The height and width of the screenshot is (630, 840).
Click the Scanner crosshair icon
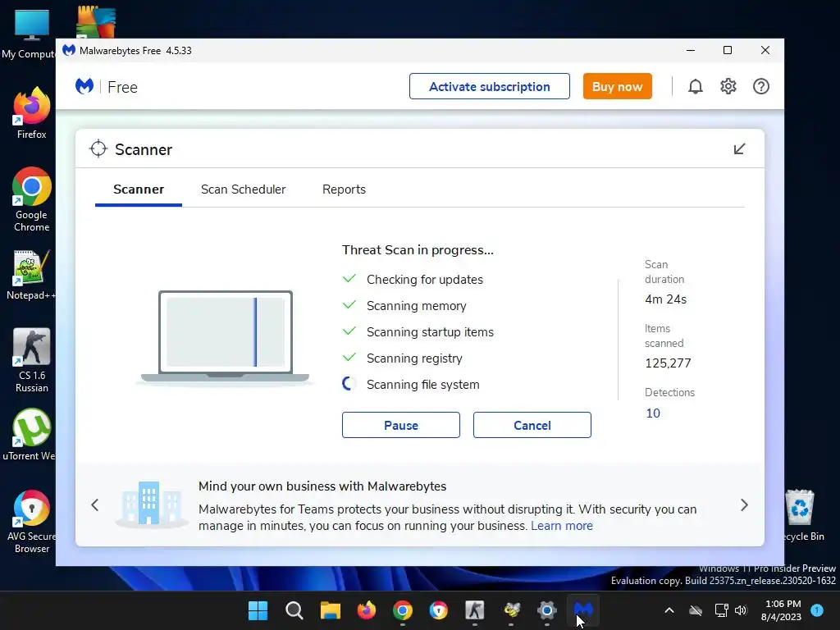pos(98,149)
